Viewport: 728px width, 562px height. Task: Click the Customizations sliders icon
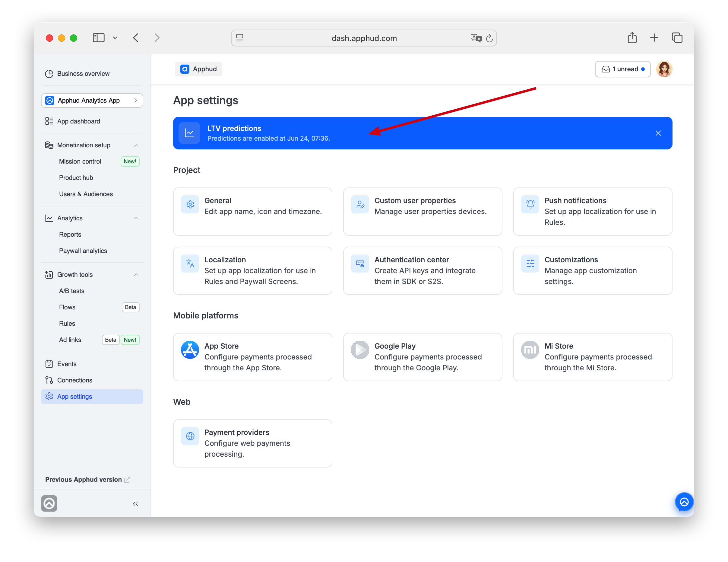coord(530,263)
